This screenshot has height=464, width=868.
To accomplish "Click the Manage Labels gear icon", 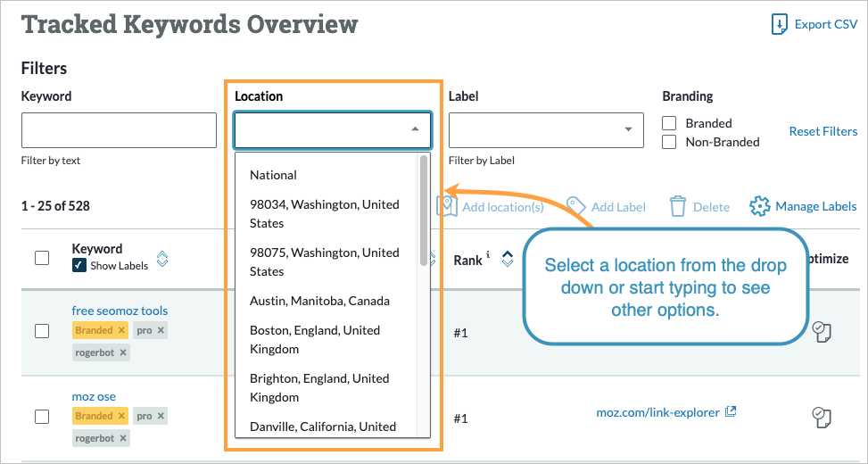I will point(759,206).
